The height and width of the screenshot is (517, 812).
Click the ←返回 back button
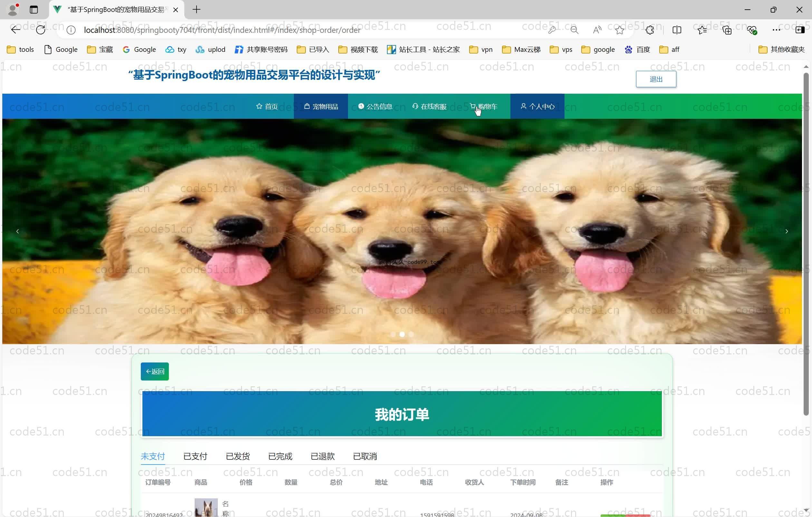155,371
